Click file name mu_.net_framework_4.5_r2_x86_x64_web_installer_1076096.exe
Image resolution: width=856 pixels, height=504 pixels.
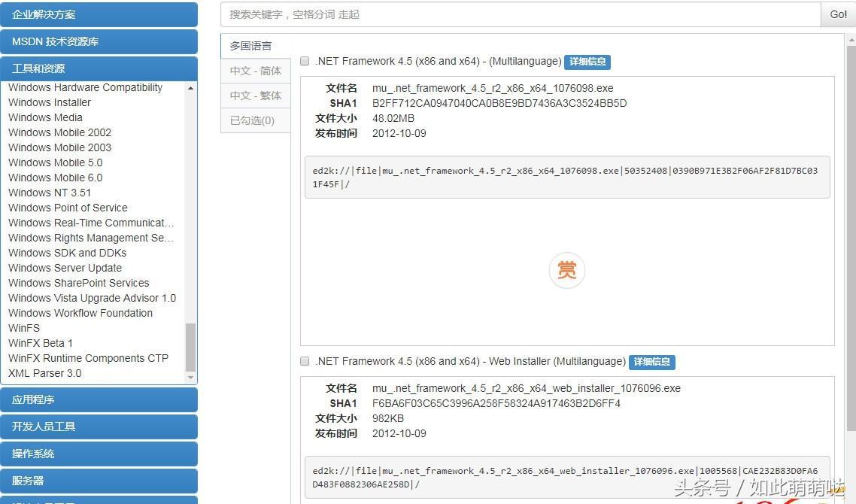click(527, 389)
